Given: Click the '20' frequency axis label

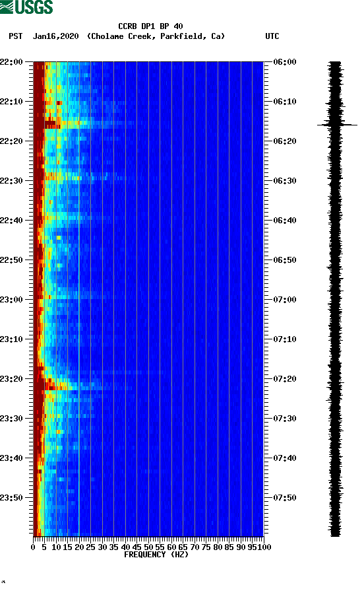Looking at the screenshot, I should (79, 547).
